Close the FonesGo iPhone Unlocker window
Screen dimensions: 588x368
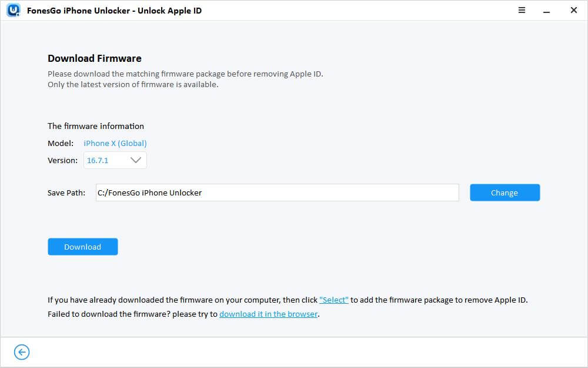point(573,10)
